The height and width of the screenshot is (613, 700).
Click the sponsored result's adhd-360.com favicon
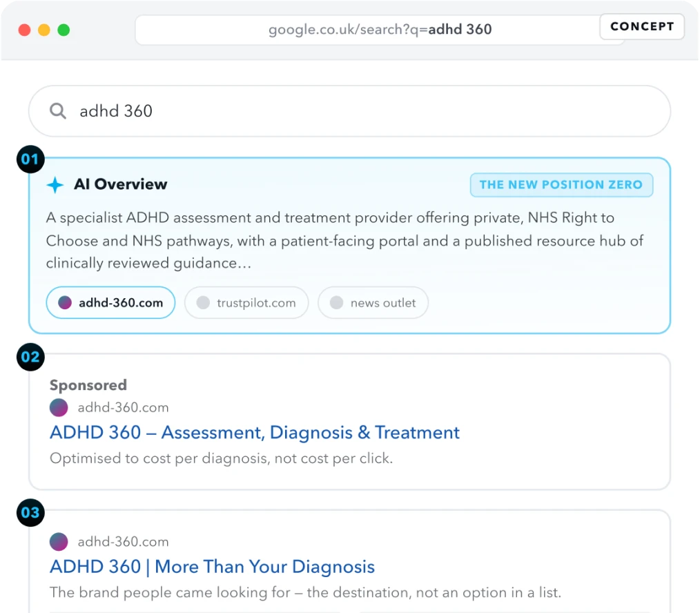59,407
